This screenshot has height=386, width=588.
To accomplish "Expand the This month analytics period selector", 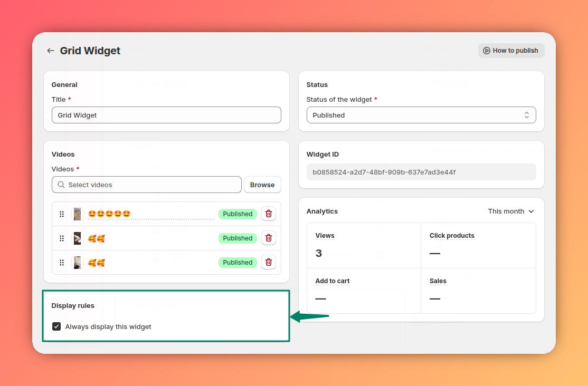I will pyautogui.click(x=511, y=211).
